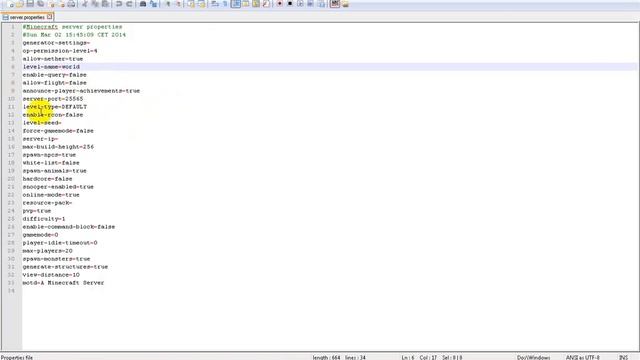The height and width of the screenshot is (360, 640).
Task: Click the INS indicator in status bar
Action: coord(623,358)
